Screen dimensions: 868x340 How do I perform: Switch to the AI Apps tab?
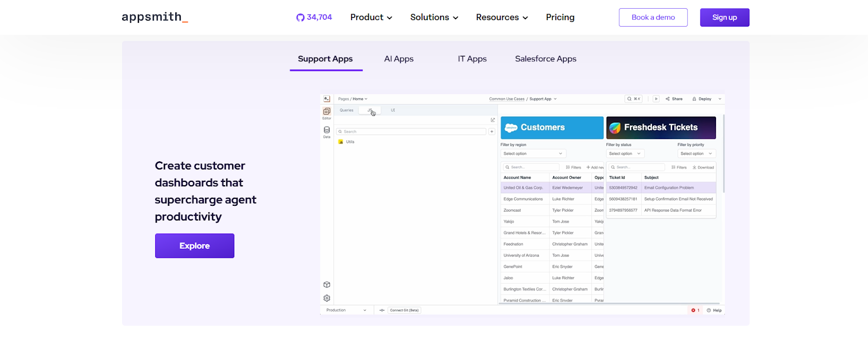399,59
